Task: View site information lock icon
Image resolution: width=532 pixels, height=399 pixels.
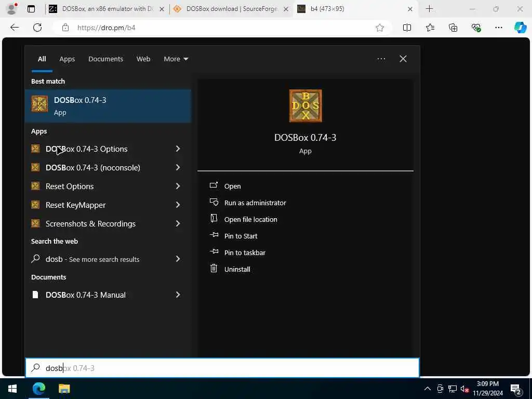Action: click(65, 28)
